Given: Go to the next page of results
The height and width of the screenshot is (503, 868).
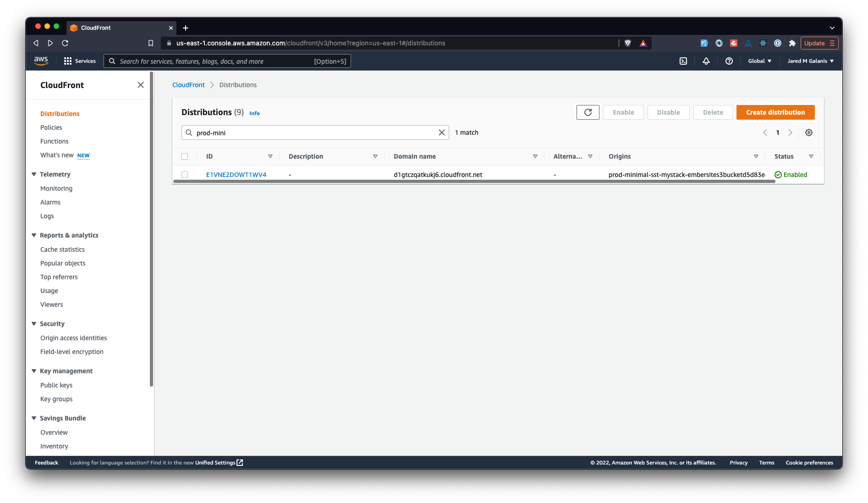Looking at the screenshot, I should [x=790, y=133].
